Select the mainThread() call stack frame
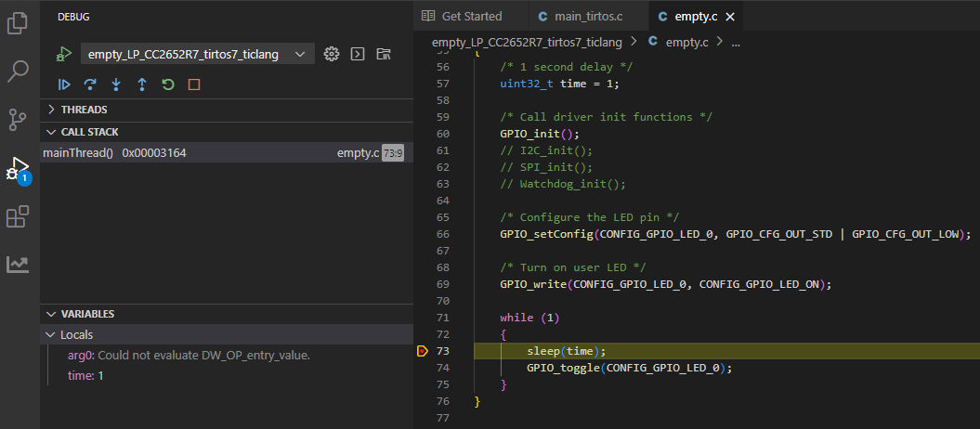This screenshot has height=429, width=980. click(114, 152)
